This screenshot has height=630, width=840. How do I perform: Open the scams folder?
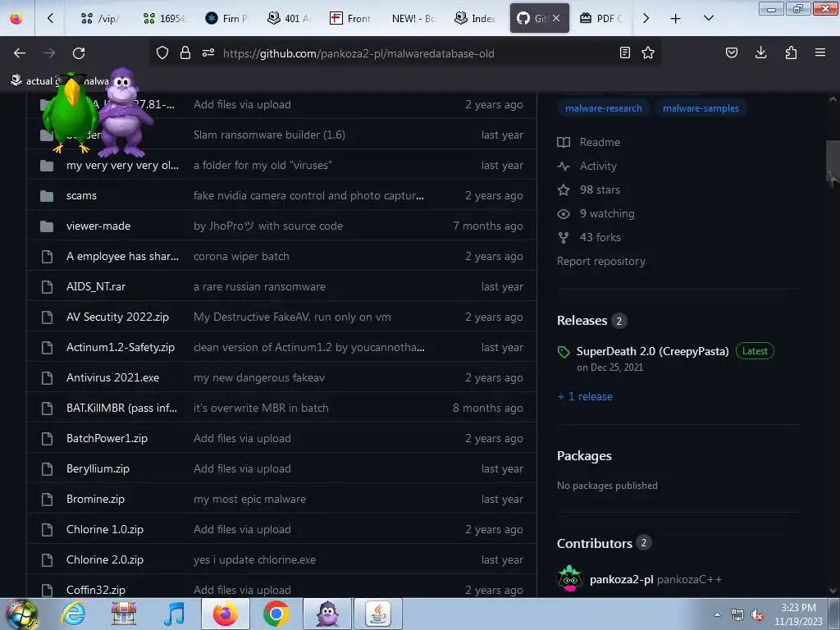[81, 195]
